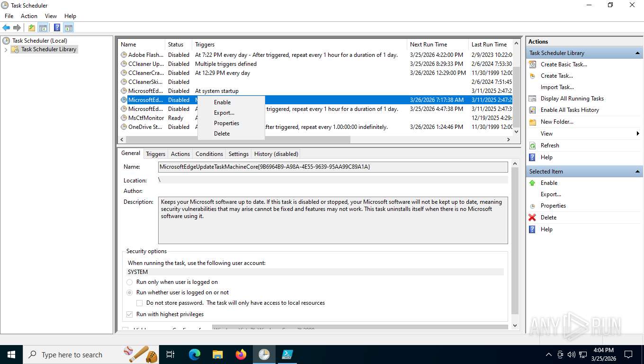
Task: Sort by Next Run Time column header
Action: (x=438, y=45)
